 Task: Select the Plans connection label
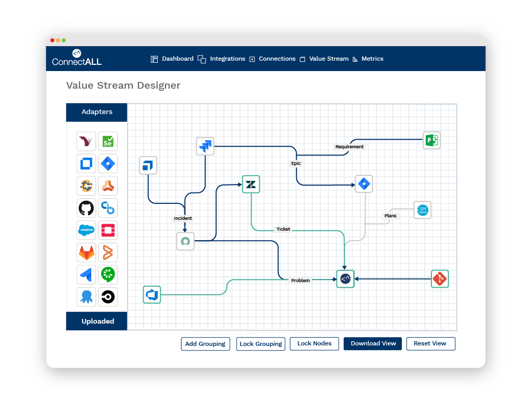(390, 216)
